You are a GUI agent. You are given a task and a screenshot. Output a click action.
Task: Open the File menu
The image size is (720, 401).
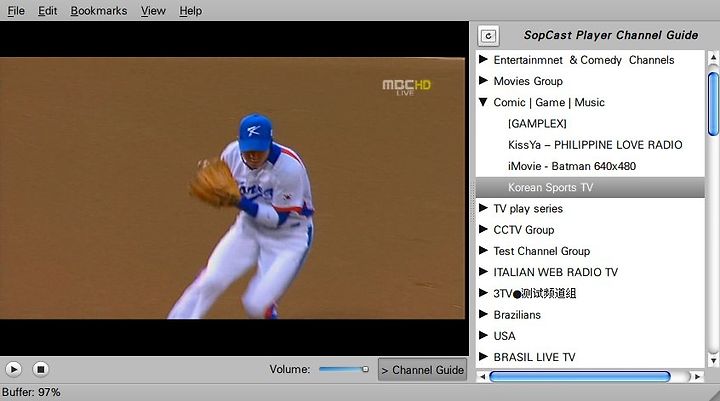coord(16,11)
